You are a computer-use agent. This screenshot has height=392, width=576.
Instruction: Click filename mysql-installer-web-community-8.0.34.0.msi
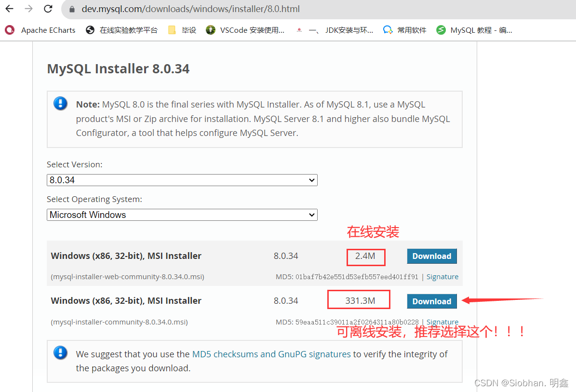pyautogui.click(x=127, y=277)
